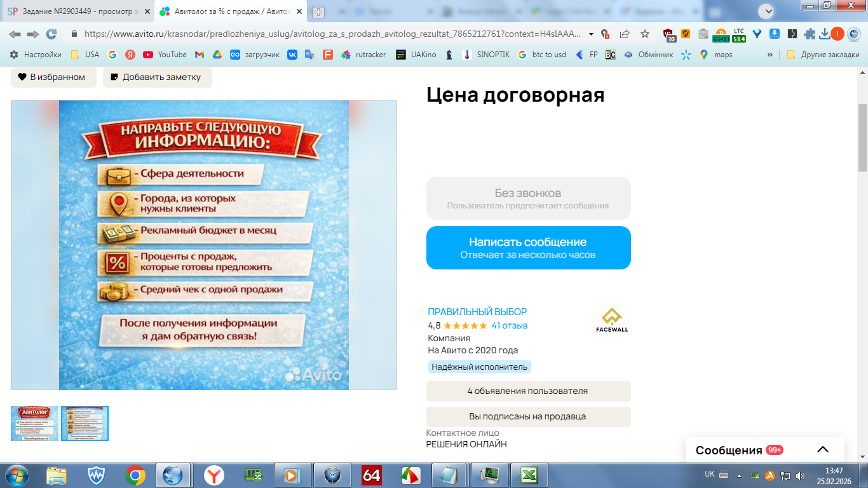Screen dimensions: 868x488
Task: Open a new browser tab
Action: coord(318,11)
